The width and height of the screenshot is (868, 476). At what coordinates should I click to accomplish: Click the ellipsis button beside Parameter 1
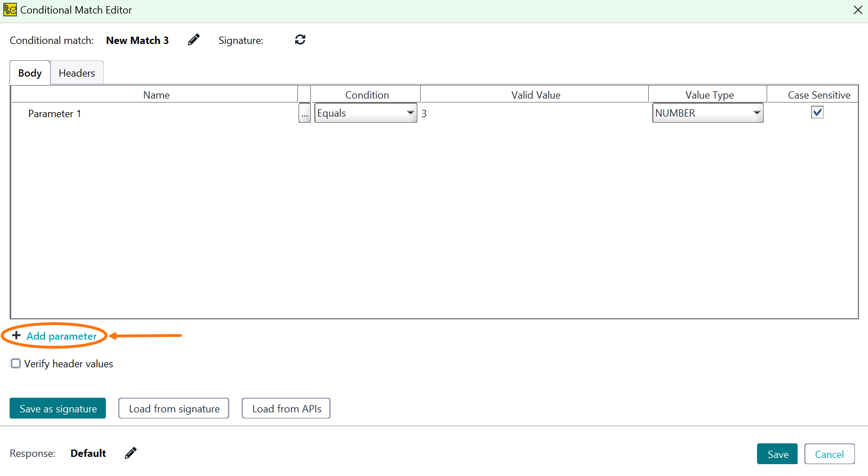click(304, 113)
